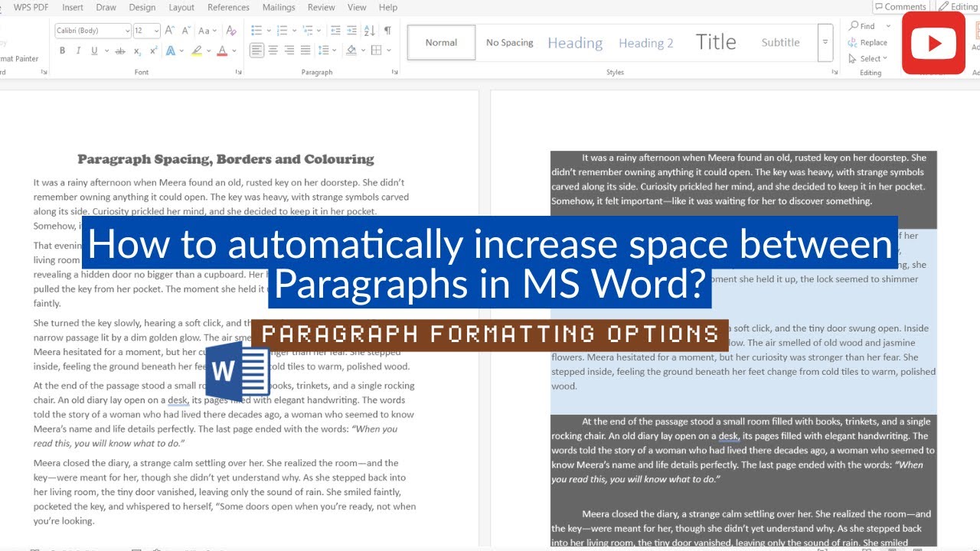This screenshot has width=980, height=551.
Task: Decrease paragraph indent
Action: [335, 31]
